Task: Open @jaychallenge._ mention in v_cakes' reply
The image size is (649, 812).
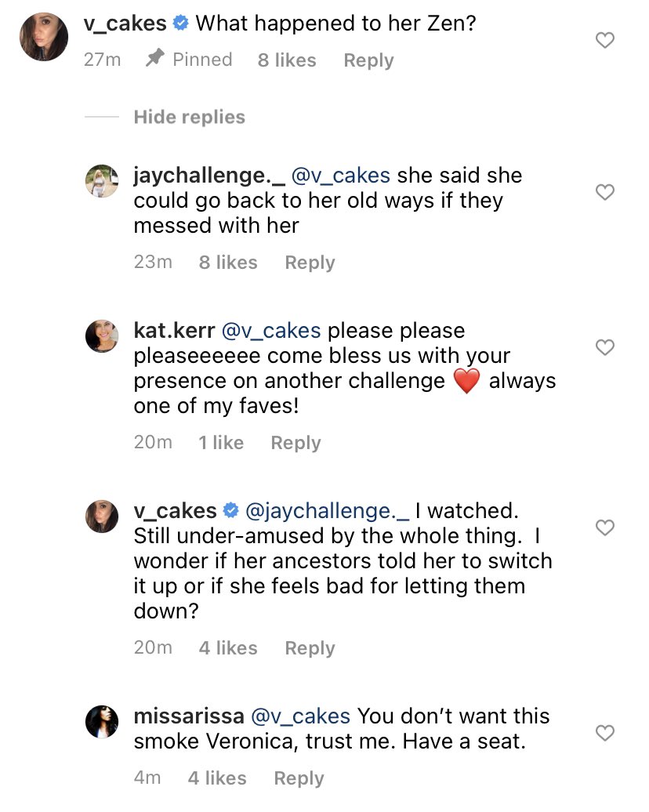Action: (327, 511)
